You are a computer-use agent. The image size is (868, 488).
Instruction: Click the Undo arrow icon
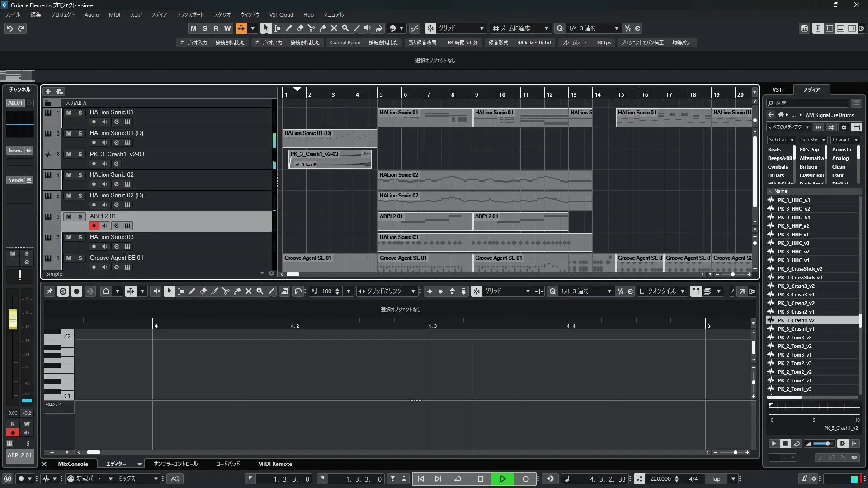[x=9, y=28]
